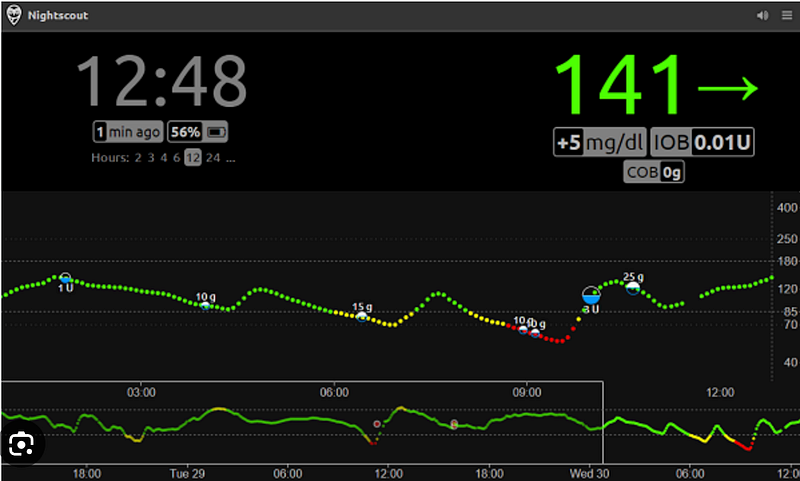Click the Nightscout owl logo
800x481 pixels.
14,15
